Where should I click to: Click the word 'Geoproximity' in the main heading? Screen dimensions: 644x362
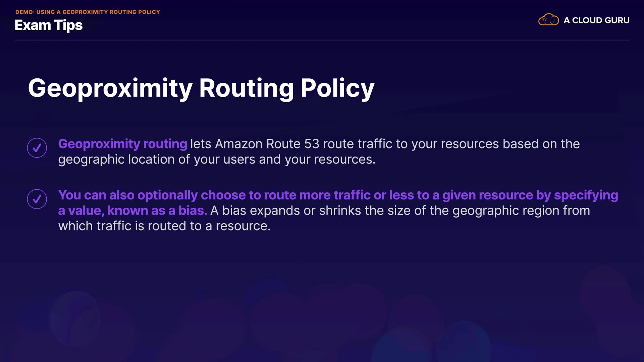[x=110, y=88]
